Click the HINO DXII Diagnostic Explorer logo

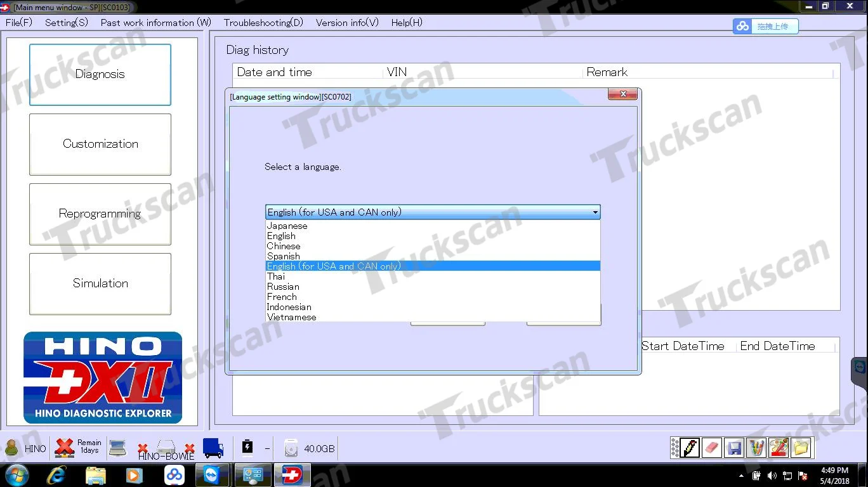click(x=103, y=378)
